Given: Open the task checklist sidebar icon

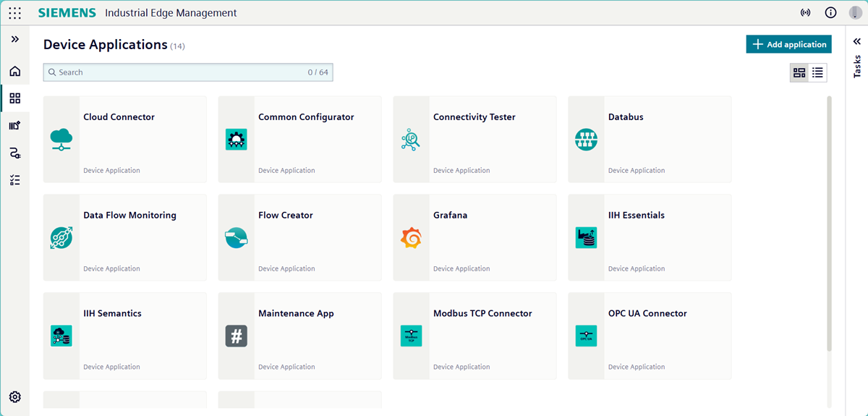Looking at the screenshot, I should (x=14, y=180).
